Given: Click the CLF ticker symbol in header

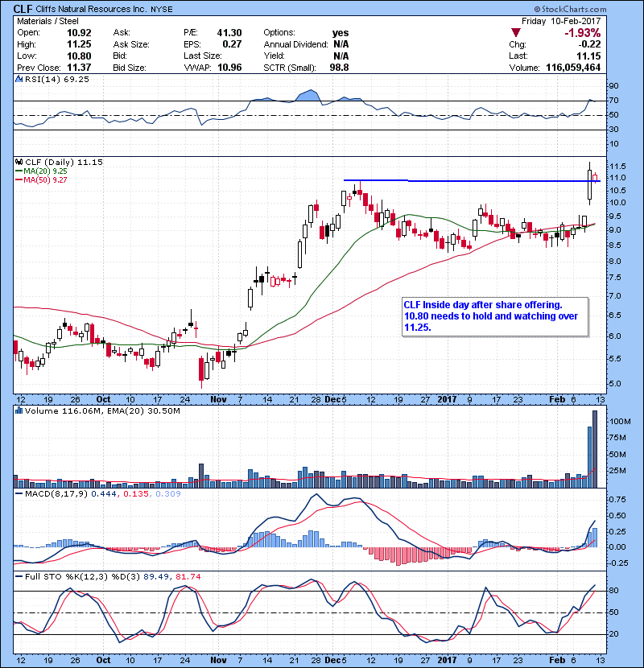Looking at the screenshot, I should tap(23, 9).
